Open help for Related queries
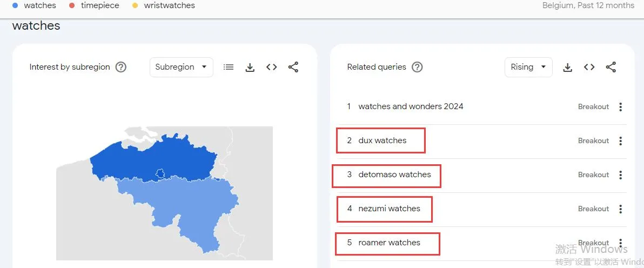644x268 pixels. [x=417, y=67]
